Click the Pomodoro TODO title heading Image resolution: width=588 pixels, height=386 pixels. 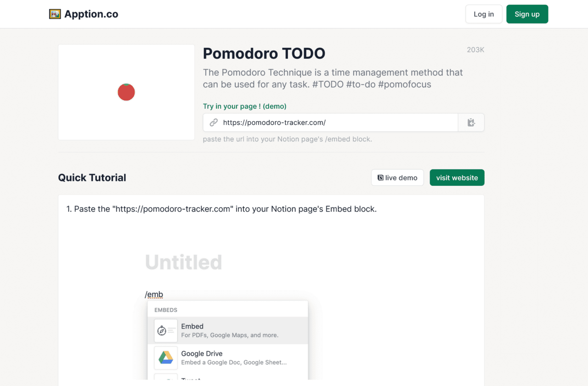[x=264, y=54]
